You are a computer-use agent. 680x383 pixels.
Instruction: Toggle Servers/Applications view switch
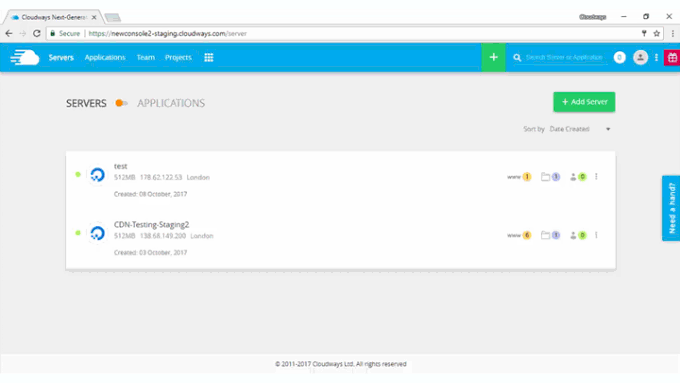click(x=121, y=103)
